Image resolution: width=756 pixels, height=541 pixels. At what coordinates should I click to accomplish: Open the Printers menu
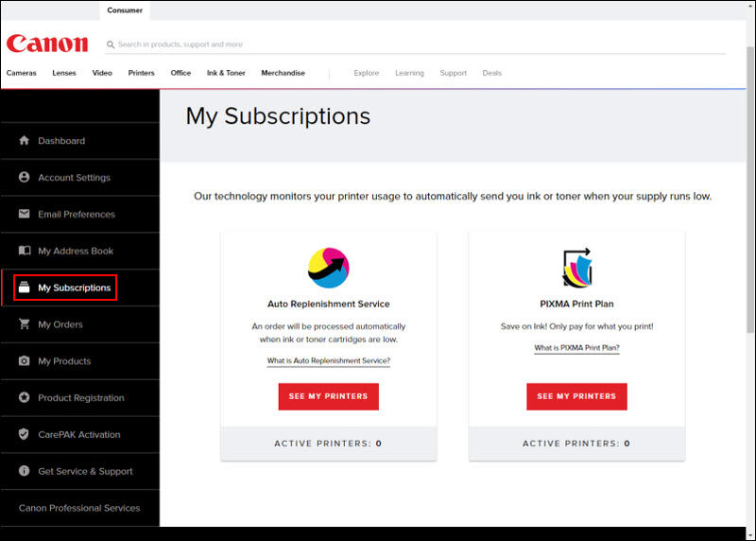tap(141, 73)
